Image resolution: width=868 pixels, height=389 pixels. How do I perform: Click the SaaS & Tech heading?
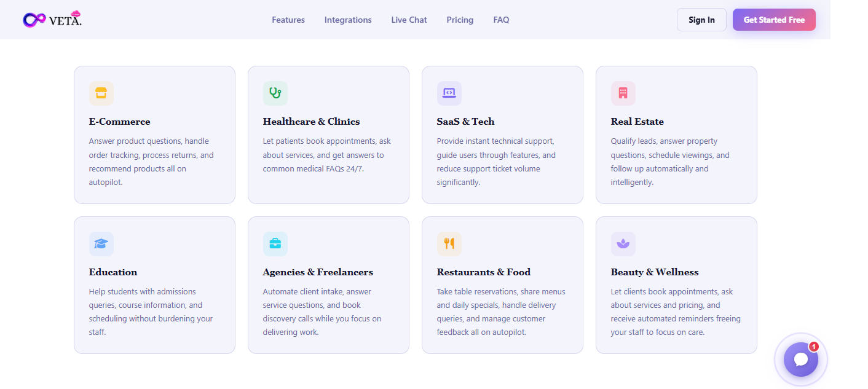click(x=466, y=122)
